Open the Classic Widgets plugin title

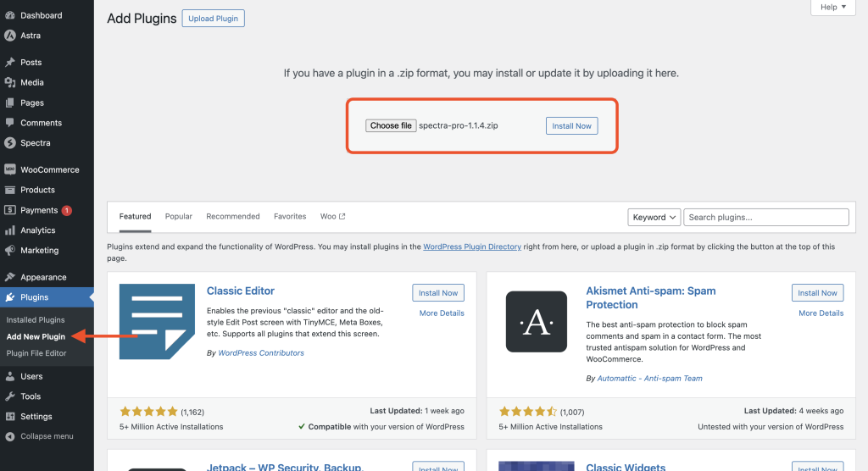click(x=626, y=467)
